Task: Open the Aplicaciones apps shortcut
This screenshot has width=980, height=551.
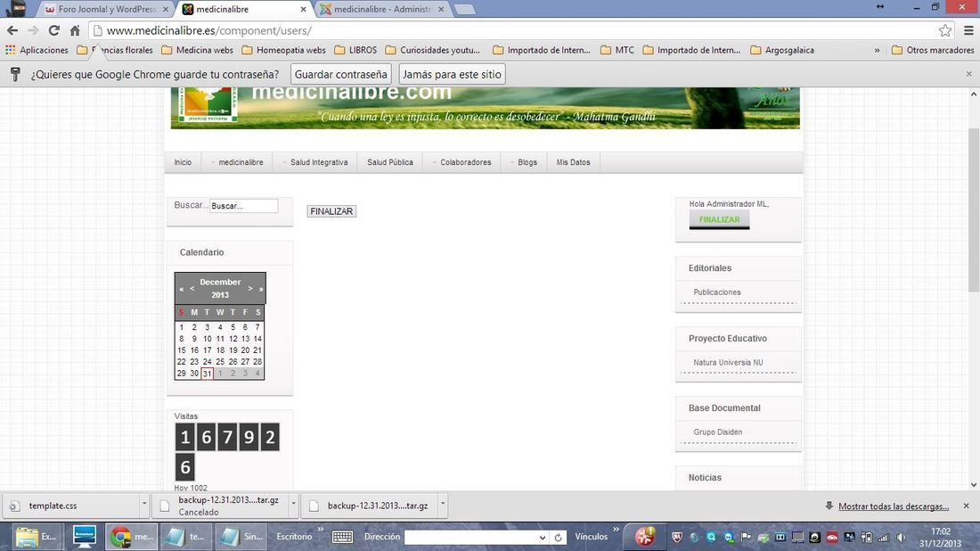Action: (x=37, y=50)
